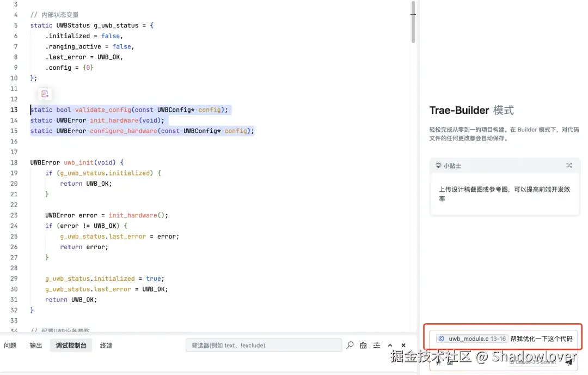Click 'return UWB_OK;' on line 31
The height and width of the screenshot is (375, 588).
pyautogui.click(x=71, y=300)
